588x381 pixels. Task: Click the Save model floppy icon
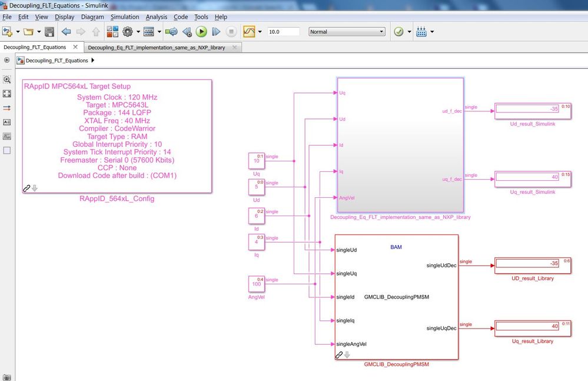49,32
